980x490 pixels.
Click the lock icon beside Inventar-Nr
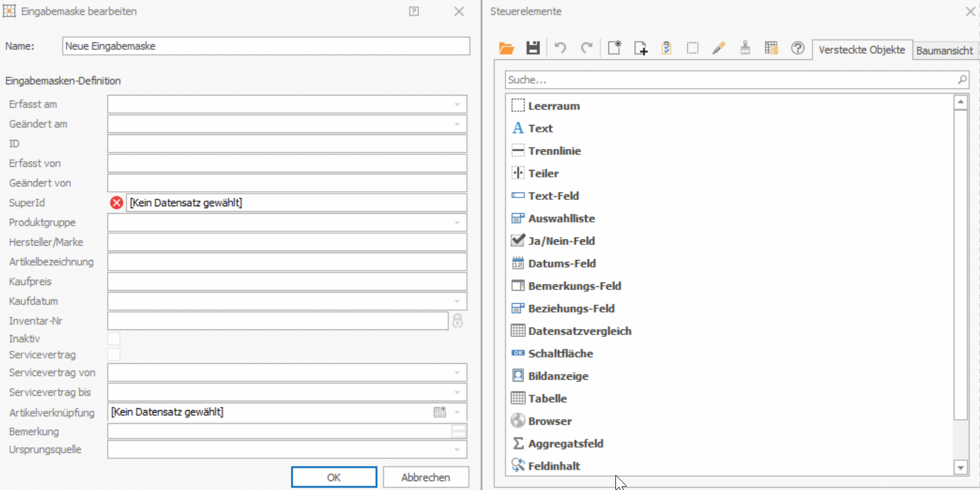(458, 321)
